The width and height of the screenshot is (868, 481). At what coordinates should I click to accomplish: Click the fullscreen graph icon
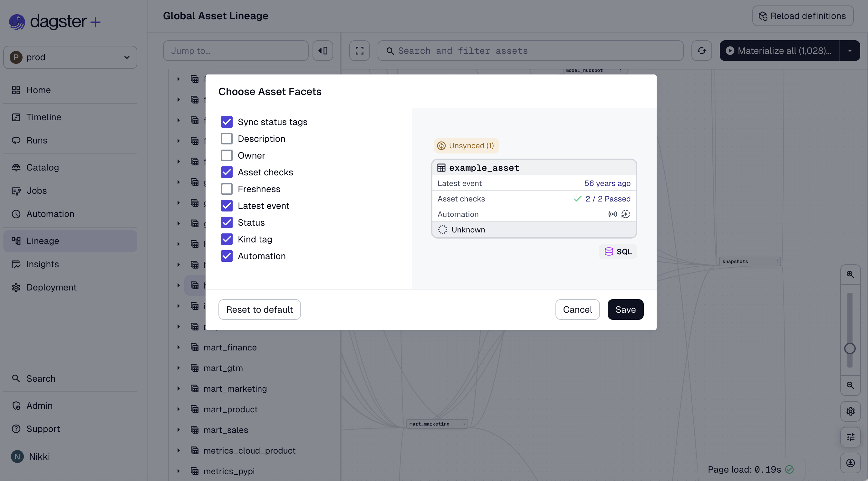pyautogui.click(x=359, y=50)
